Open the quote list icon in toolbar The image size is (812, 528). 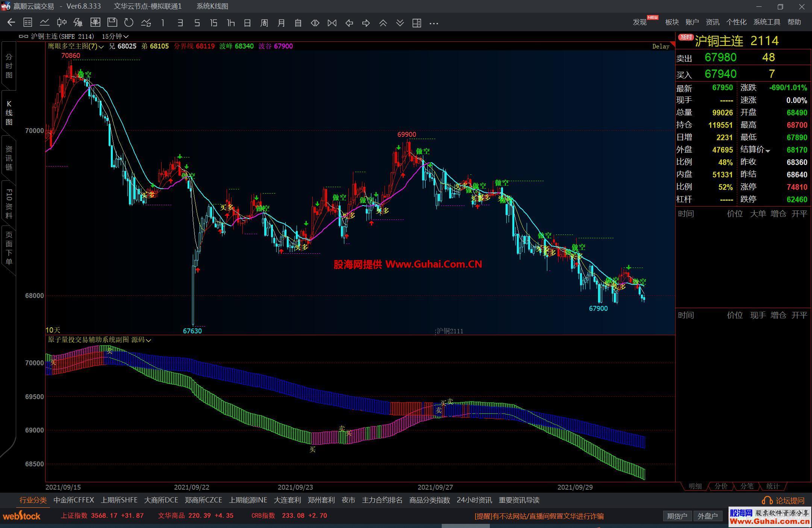(28, 23)
